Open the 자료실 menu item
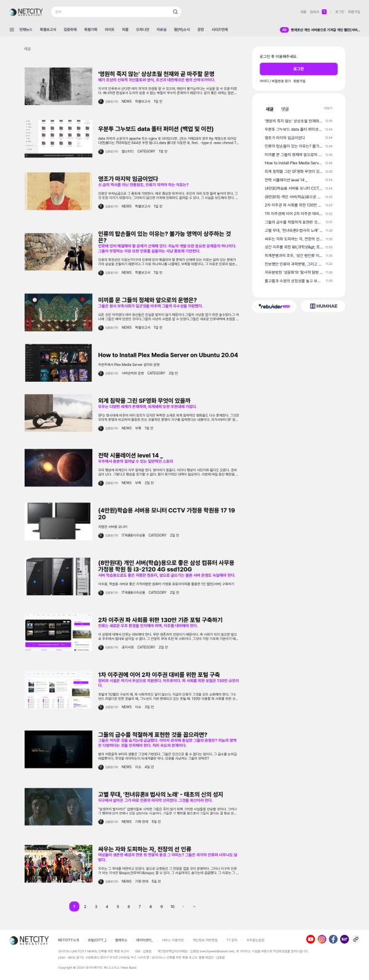Screen dimensions: 369x980 (x=161, y=30)
